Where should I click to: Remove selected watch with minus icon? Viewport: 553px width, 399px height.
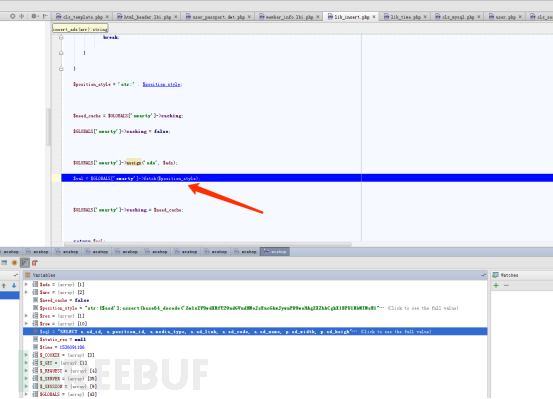tap(506, 285)
